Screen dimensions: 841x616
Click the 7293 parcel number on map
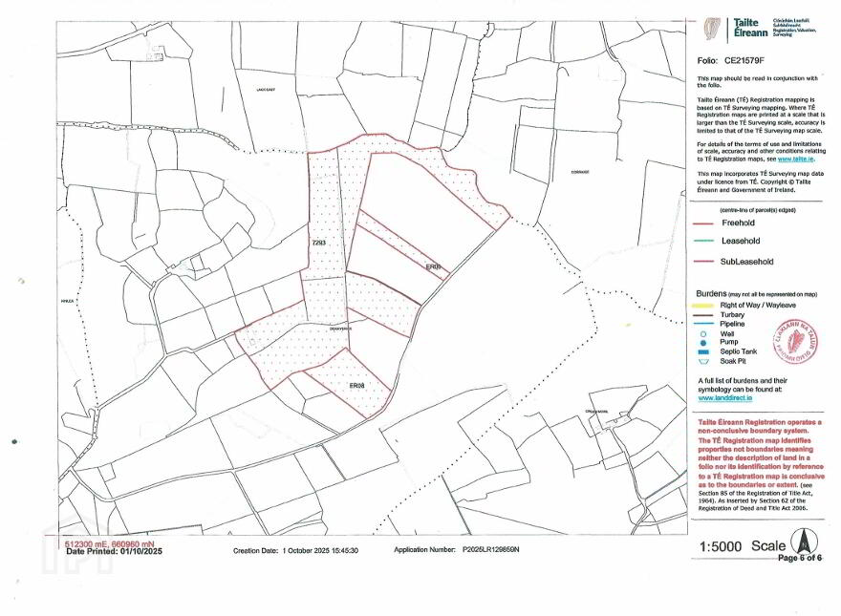coord(318,243)
